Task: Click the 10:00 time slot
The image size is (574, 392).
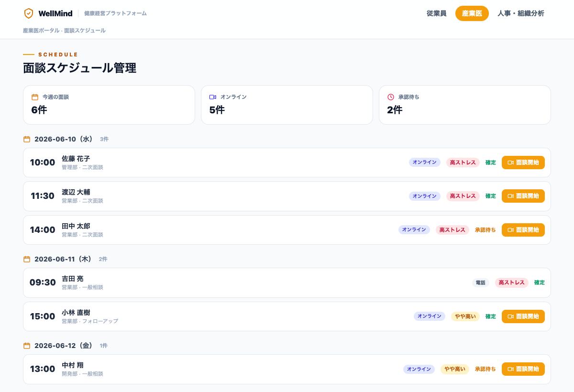Action: [x=43, y=163]
